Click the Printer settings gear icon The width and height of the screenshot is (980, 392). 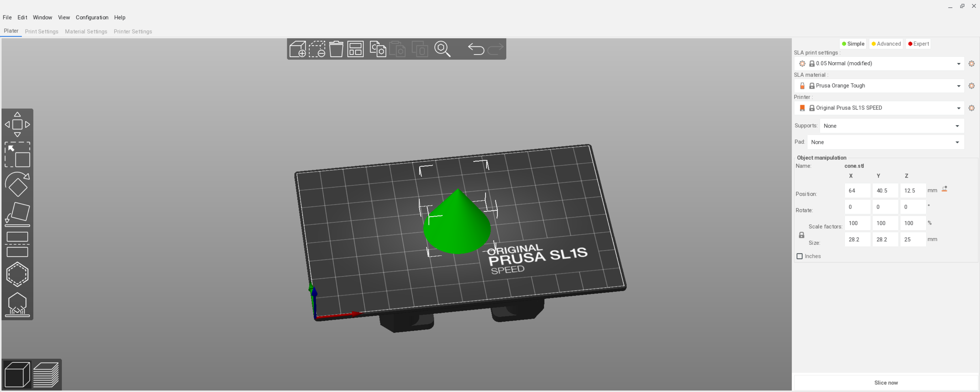coord(971,108)
